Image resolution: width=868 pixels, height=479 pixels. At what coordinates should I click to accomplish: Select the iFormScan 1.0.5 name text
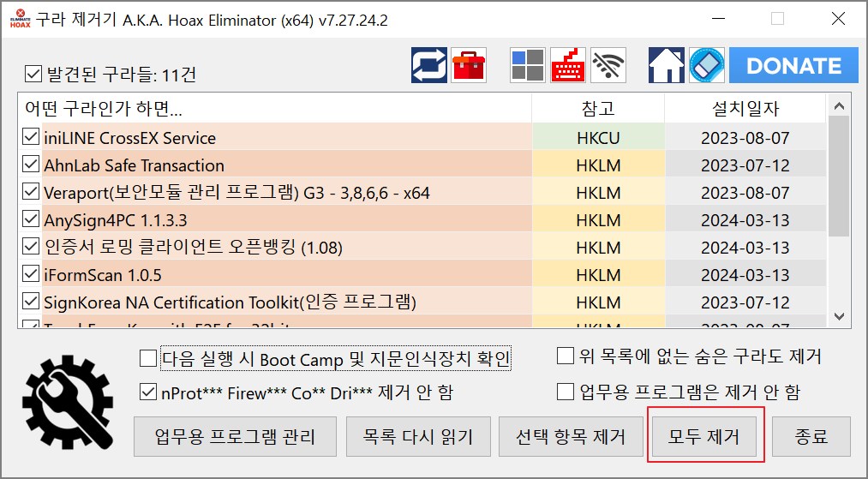click(103, 275)
